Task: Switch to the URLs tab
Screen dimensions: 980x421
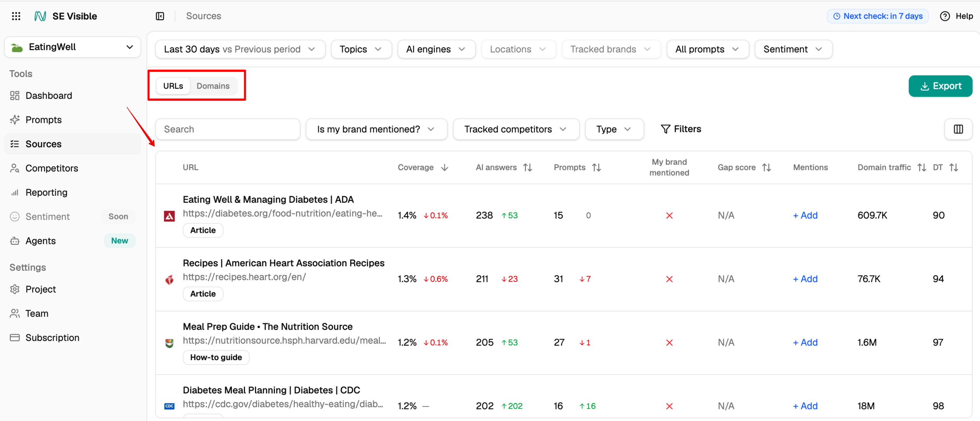Action: pyautogui.click(x=173, y=86)
